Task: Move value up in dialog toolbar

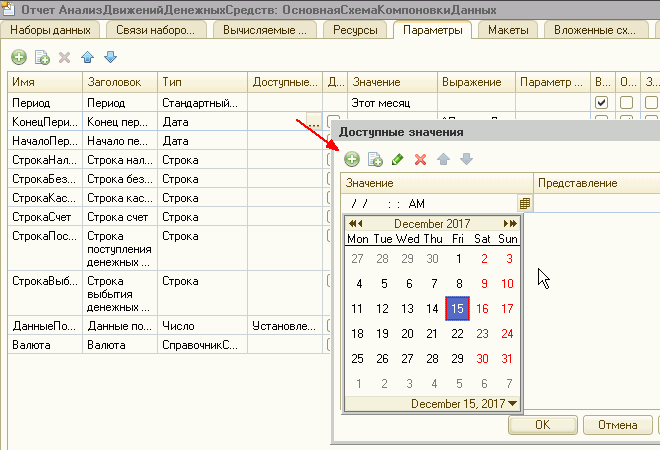Action: [x=443, y=159]
